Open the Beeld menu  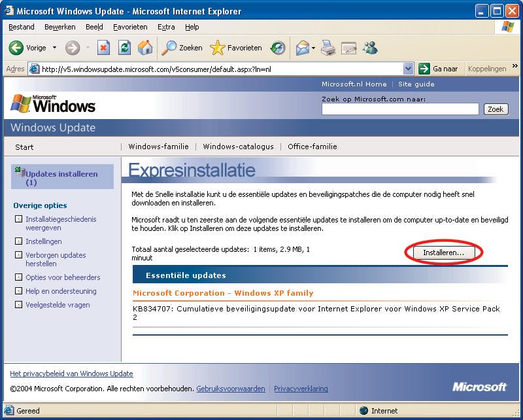tap(94, 27)
